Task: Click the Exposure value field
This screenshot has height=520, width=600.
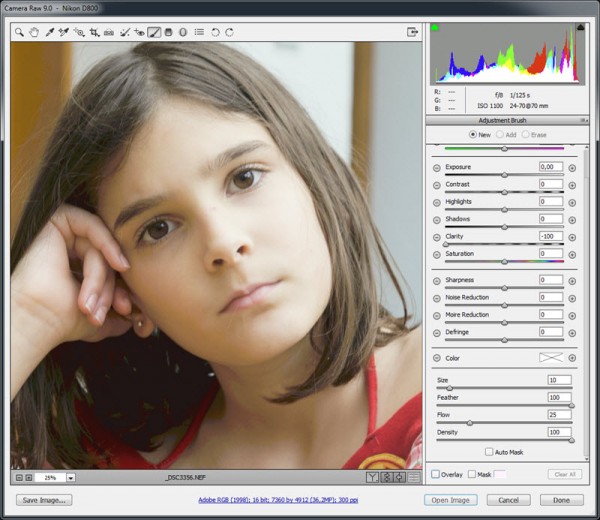Action: 551,167
